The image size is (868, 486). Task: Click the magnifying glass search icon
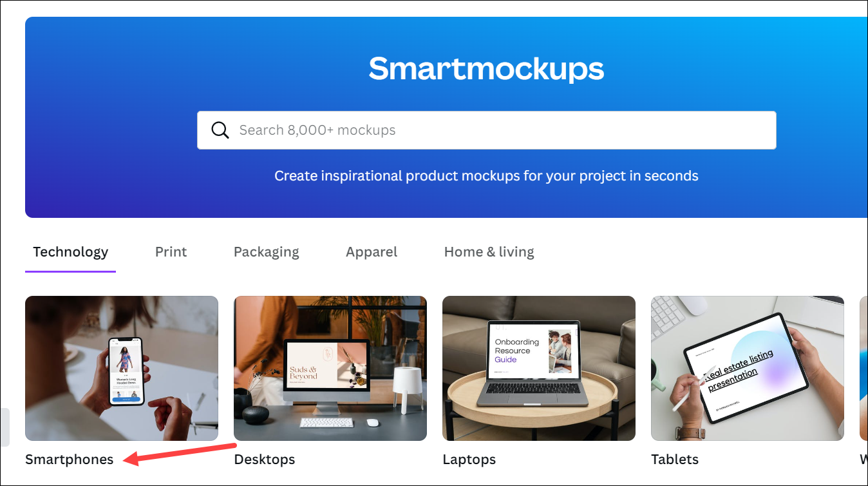(220, 130)
